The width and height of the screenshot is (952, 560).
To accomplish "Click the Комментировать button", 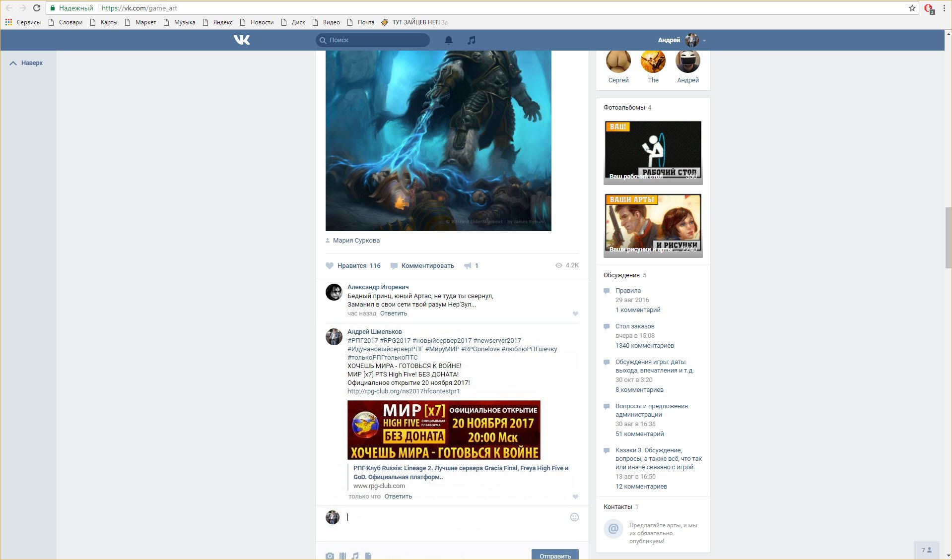I will point(422,266).
